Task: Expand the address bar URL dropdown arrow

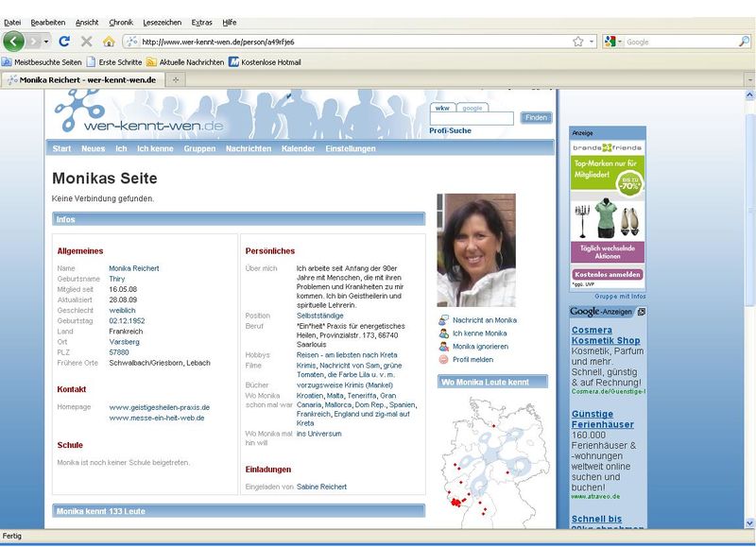Action: coord(592,42)
